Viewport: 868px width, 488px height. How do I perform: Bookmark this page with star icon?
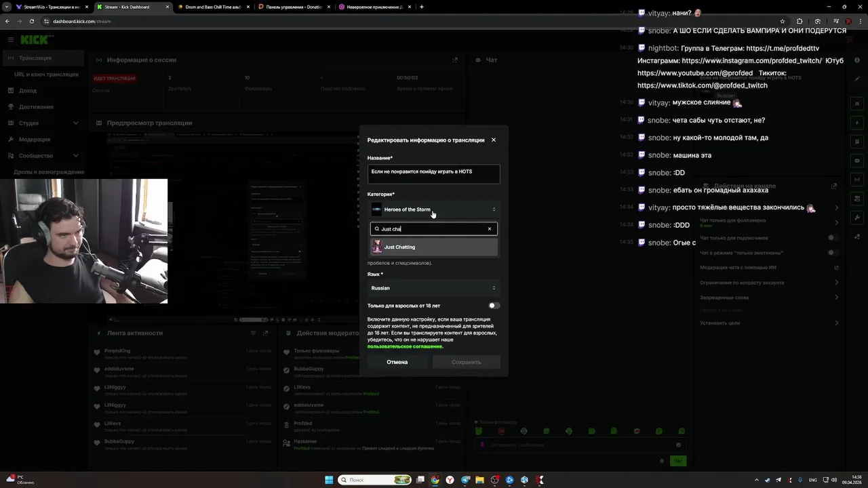coord(783,21)
